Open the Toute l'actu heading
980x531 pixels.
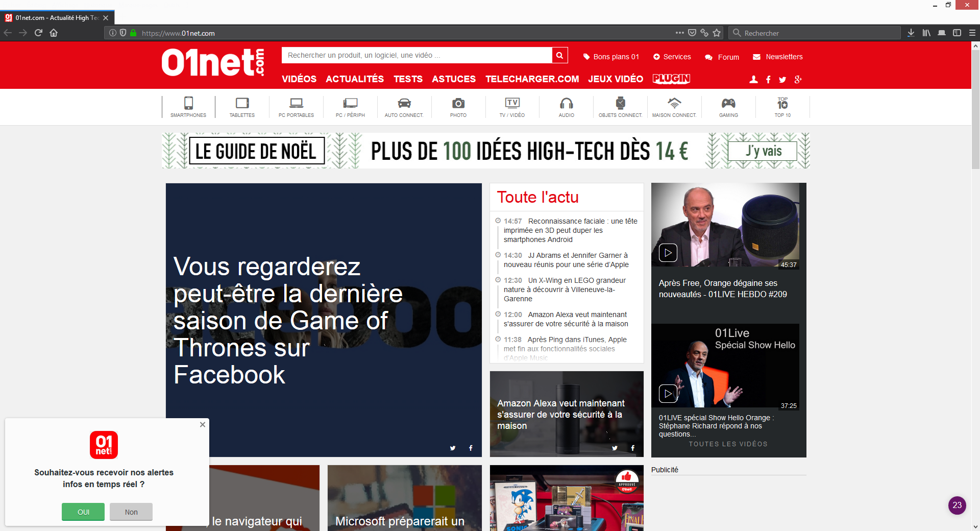click(x=538, y=197)
